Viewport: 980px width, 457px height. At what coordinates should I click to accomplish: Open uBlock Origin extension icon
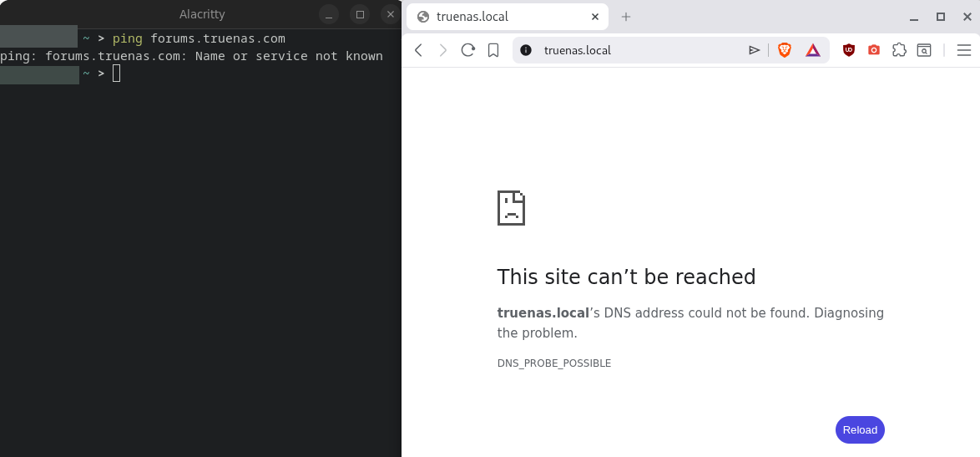pos(849,50)
